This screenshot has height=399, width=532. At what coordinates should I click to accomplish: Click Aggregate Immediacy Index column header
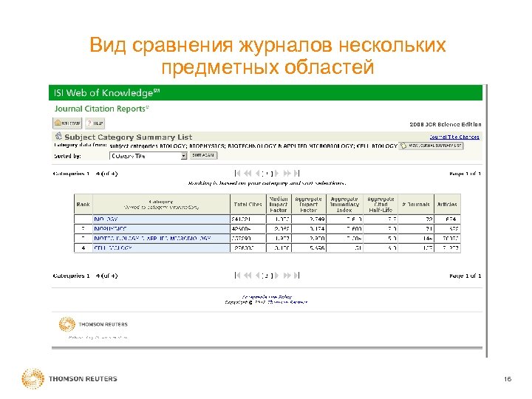(x=344, y=204)
